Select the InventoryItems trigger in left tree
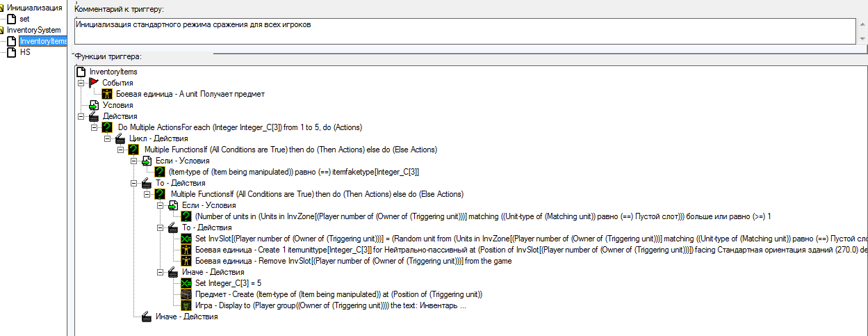 (43, 41)
